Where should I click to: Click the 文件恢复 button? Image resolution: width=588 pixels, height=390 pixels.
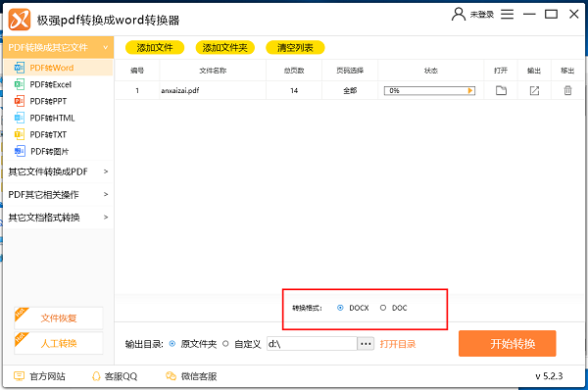pos(59,318)
